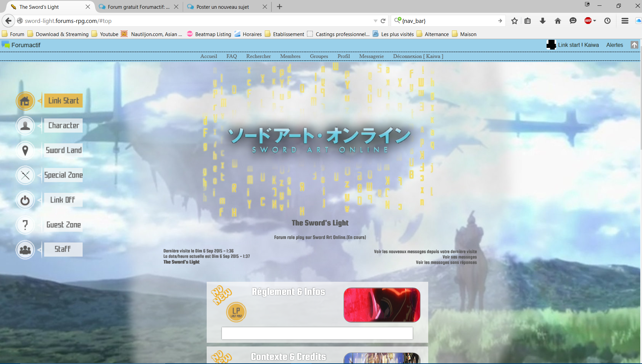This screenshot has height=364, width=642.
Task: Click the group icon beside Staff
Action: 25,250
